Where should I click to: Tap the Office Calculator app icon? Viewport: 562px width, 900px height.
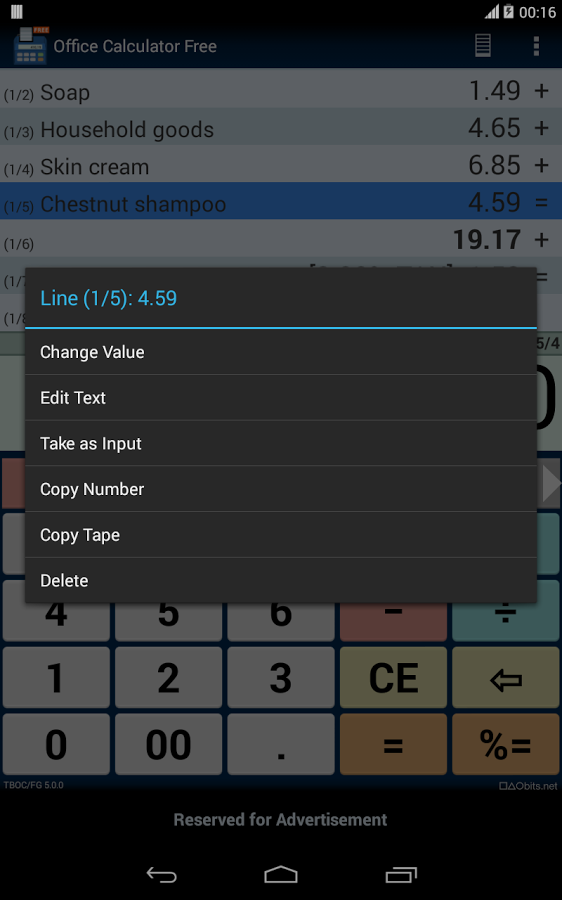coord(30,45)
